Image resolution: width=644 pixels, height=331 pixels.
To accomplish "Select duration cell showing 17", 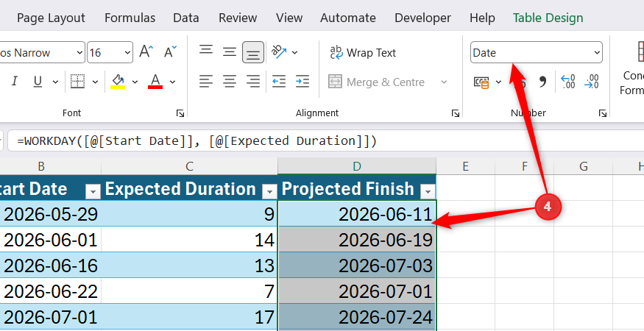I will tap(189, 317).
